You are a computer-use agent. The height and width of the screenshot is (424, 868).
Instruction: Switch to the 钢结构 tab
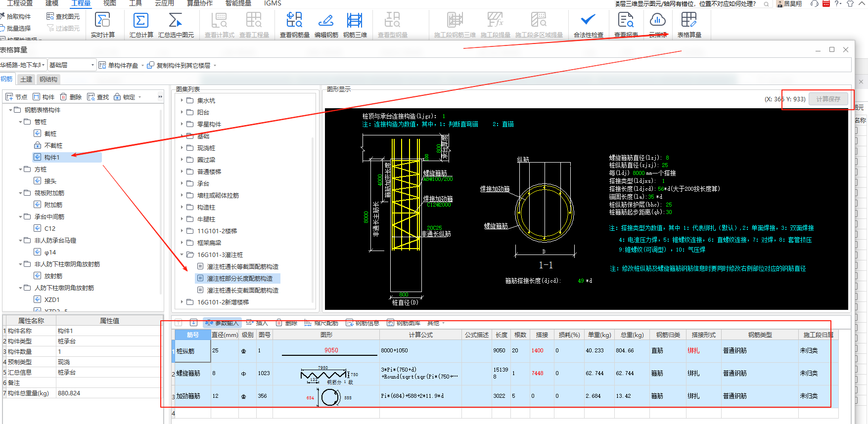pyautogui.click(x=48, y=79)
